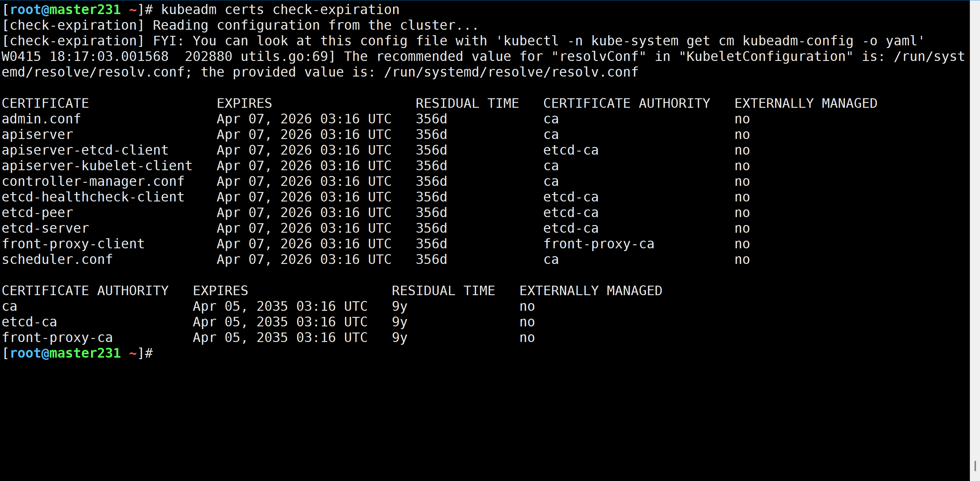This screenshot has width=980, height=481.
Task: Click the front-proxy-ca row in authority table
Action: pos(57,338)
